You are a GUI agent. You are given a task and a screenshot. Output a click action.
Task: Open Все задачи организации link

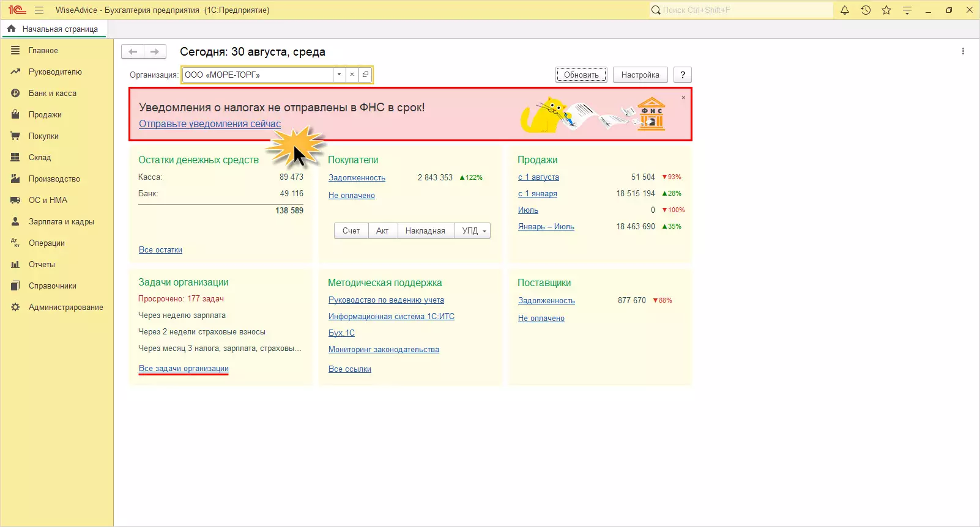184,369
